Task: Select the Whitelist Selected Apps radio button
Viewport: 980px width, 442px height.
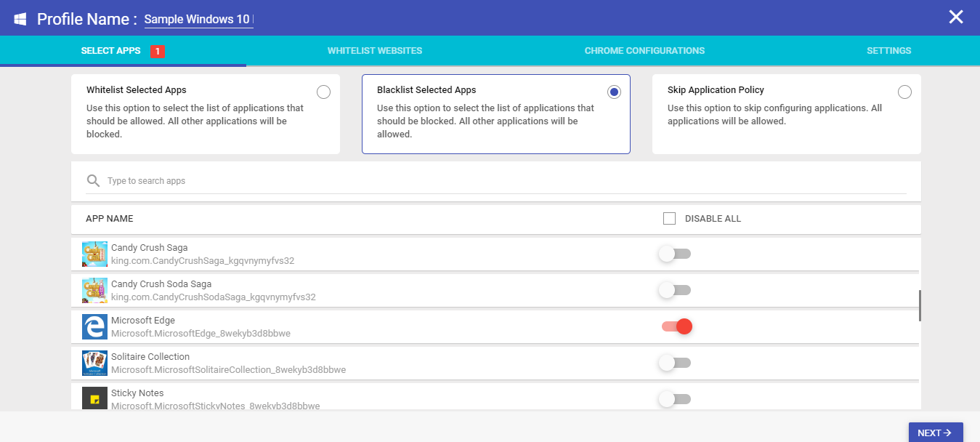Action: 324,92
